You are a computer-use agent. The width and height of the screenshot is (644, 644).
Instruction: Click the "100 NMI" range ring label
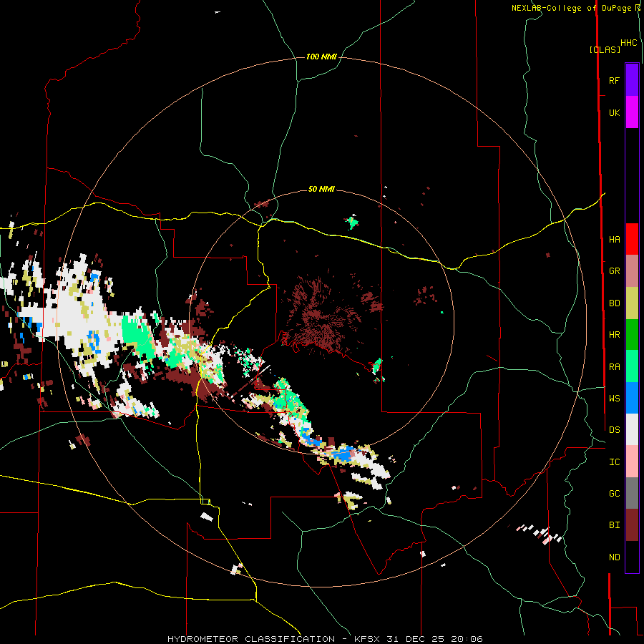pos(321,57)
